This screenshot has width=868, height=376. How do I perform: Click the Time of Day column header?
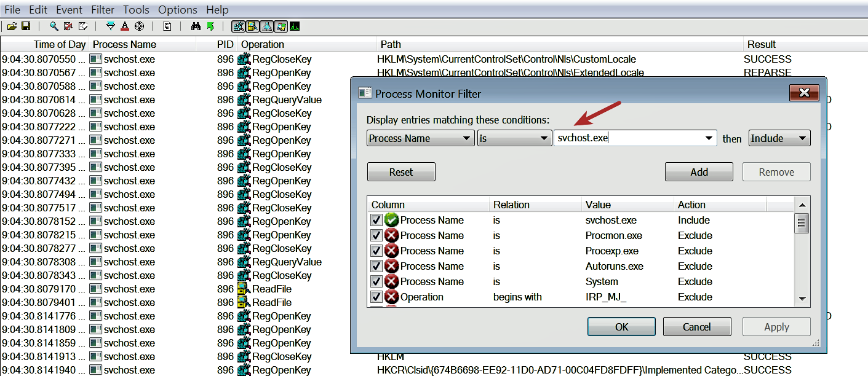click(45, 44)
